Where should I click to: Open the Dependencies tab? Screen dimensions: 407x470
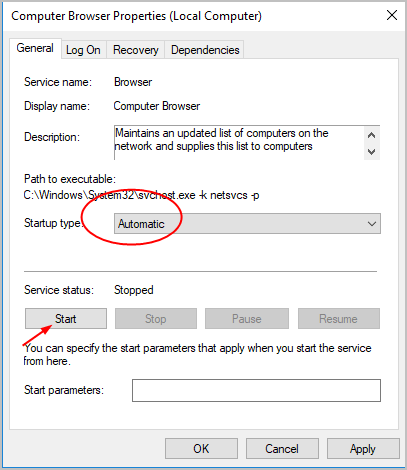tap(205, 50)
